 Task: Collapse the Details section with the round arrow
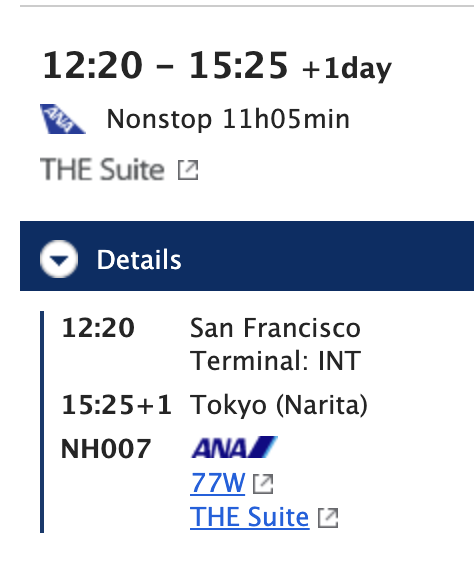(x=59, y=259)
